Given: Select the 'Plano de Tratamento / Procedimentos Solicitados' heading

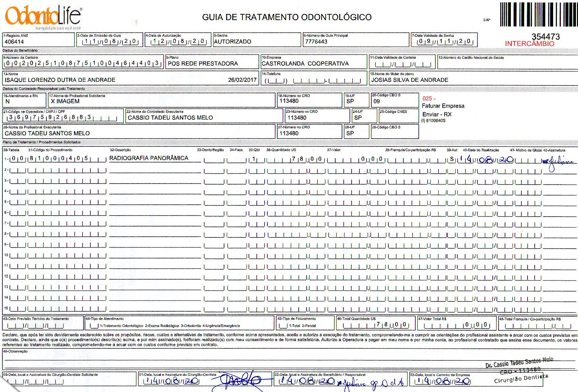Looking at the screenshot, I should [x=42, y=142].
